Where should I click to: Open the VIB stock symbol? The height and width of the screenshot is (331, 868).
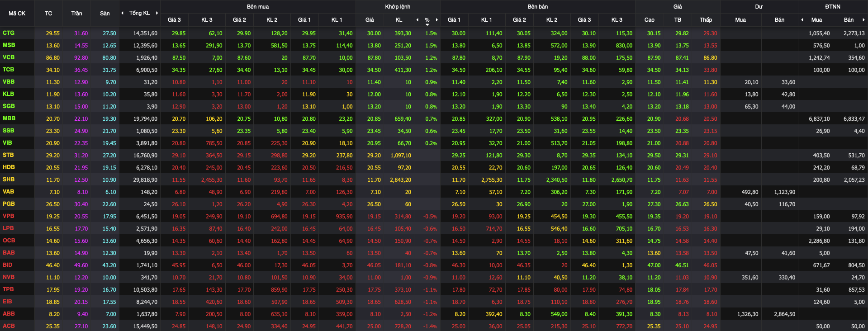[x=7, y=143]
